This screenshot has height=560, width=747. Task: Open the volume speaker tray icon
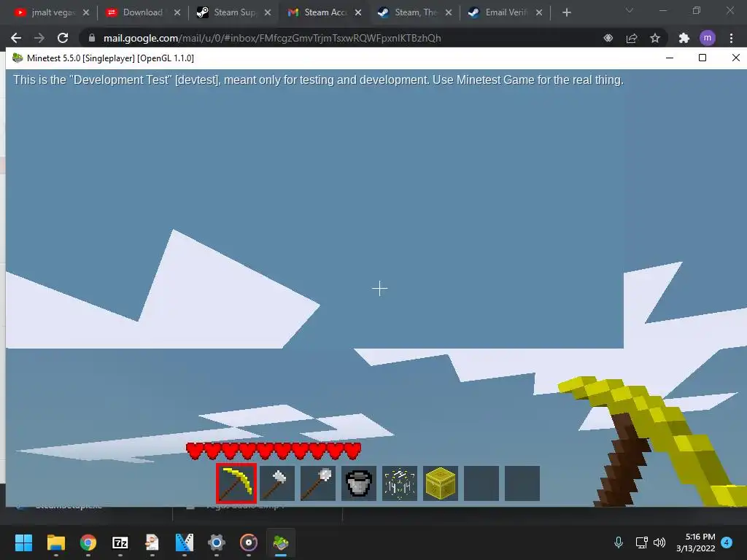659,542
